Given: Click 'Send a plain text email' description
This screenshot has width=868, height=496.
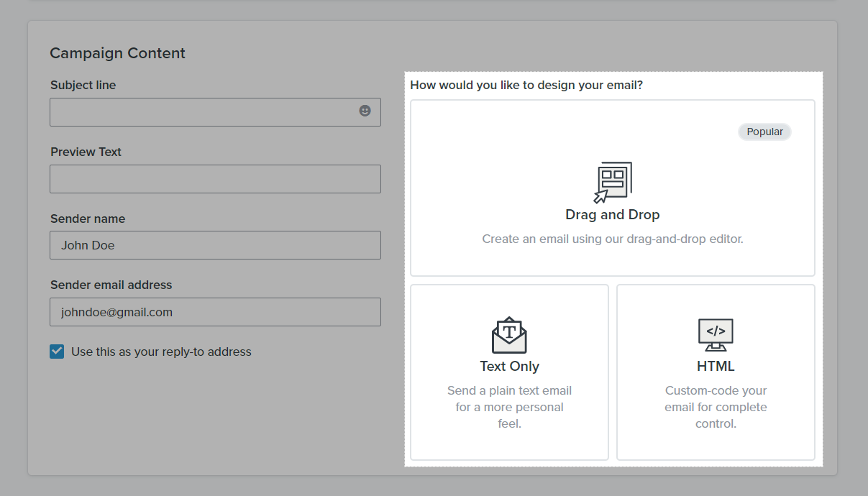Looking at the screenshot, I should coord(509,407).
